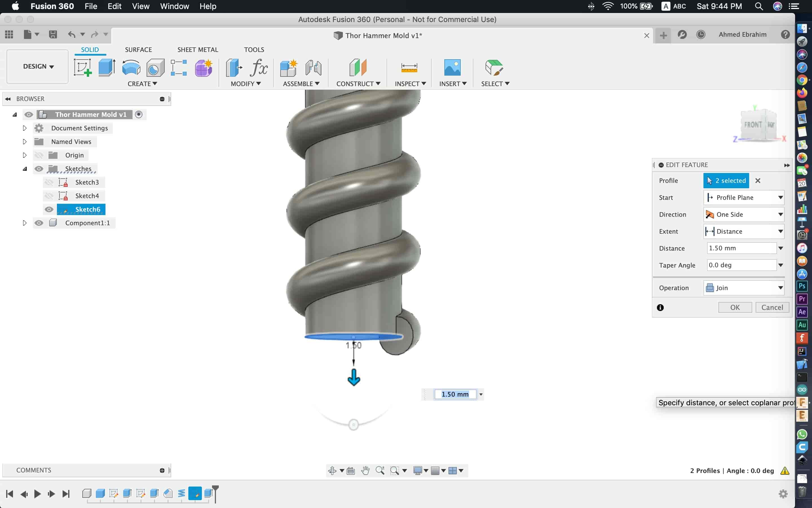Click the Save icon
Viewport: 812px width, 508px height.
coord(53,34)
